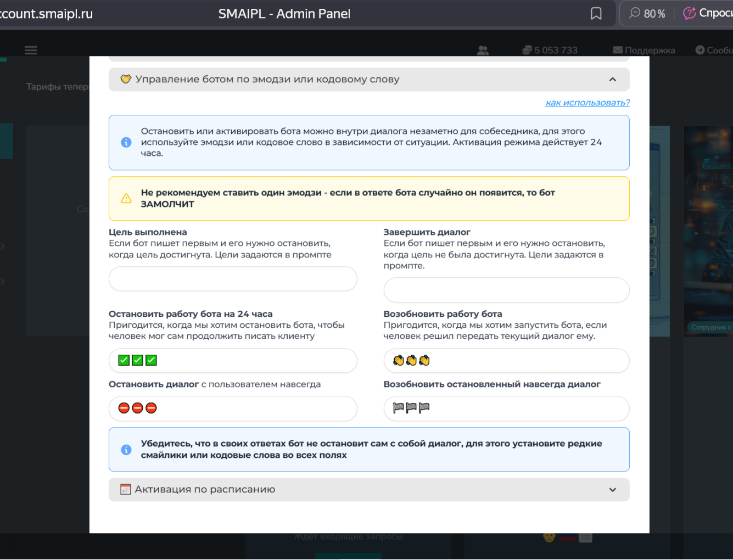Open Поддержка envelope link

click(x=644, y=51)
